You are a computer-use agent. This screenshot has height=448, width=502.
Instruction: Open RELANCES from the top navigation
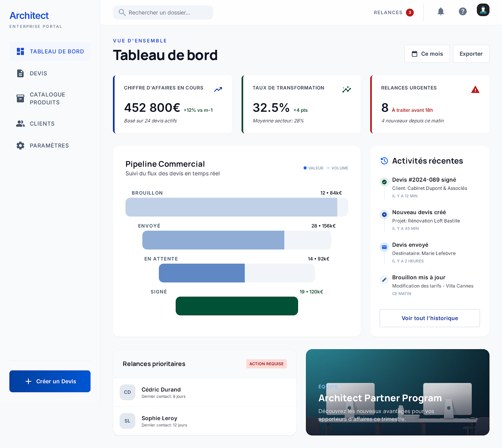point(388,12)
